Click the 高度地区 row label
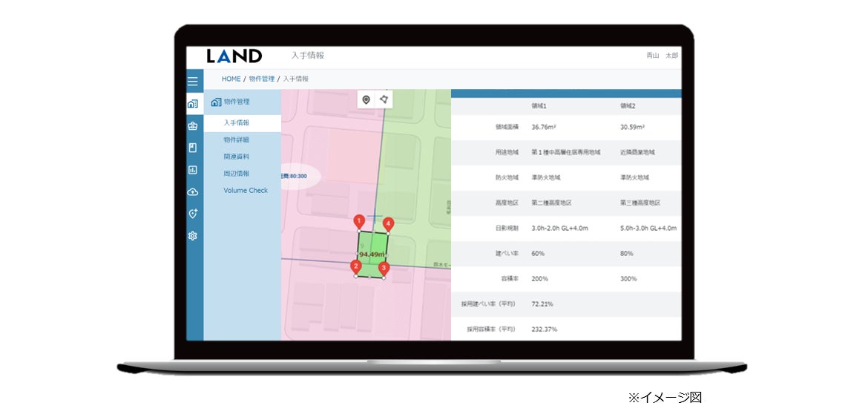This screenshot has height=420, width=868. click(x=507, y=203)
